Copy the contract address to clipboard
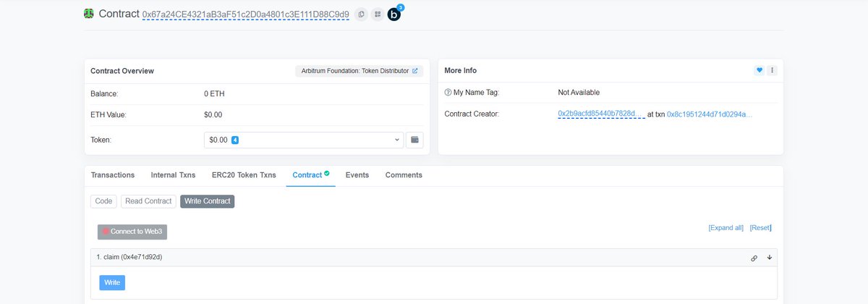Image resolution: width=868 pixels, height=304 pixels. click(361, 14)
